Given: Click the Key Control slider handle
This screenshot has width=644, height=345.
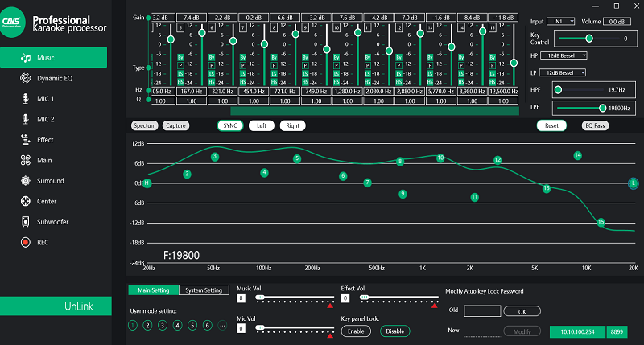Looking at the screenshot, I should point(589,38).
